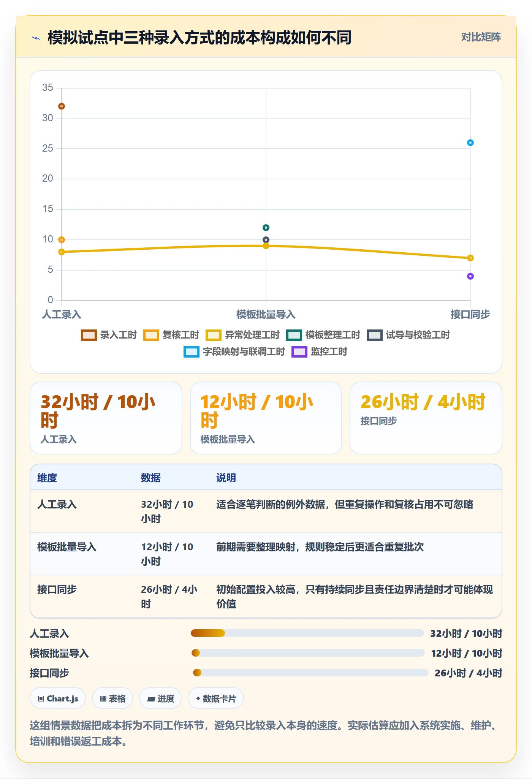Click the 异常处理工时 legend label text
Screen dimensions: 532x779
[x=252, y=335]
